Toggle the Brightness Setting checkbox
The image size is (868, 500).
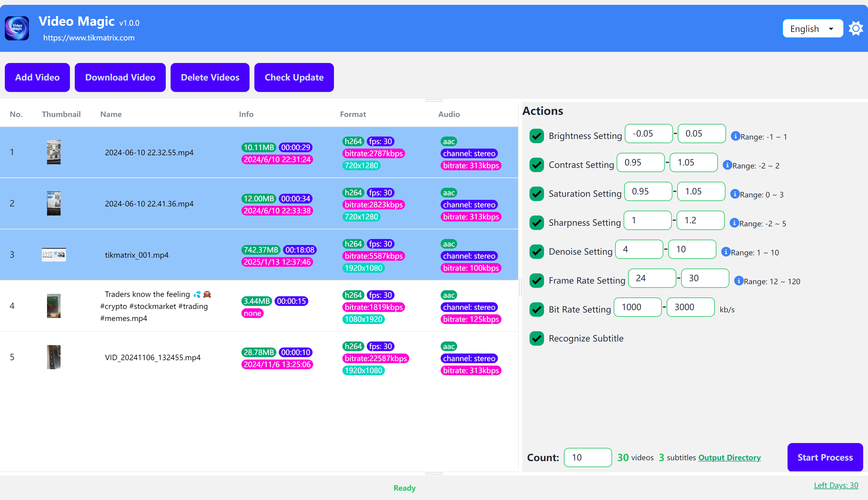click(x=536, y=135)
